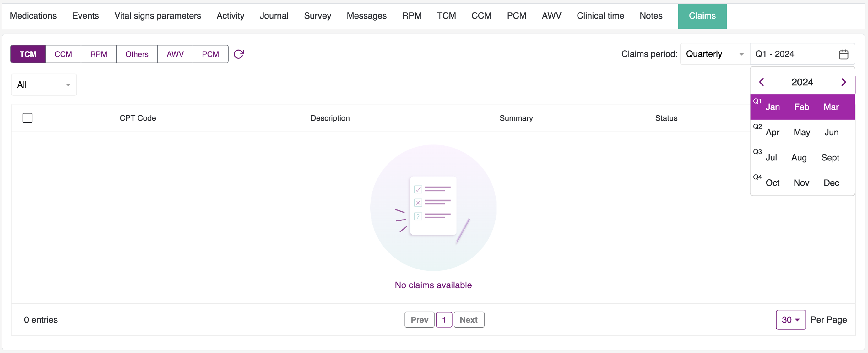Open the calendar picker icon
Screen dimensions: 868x353
coord(843,54)
